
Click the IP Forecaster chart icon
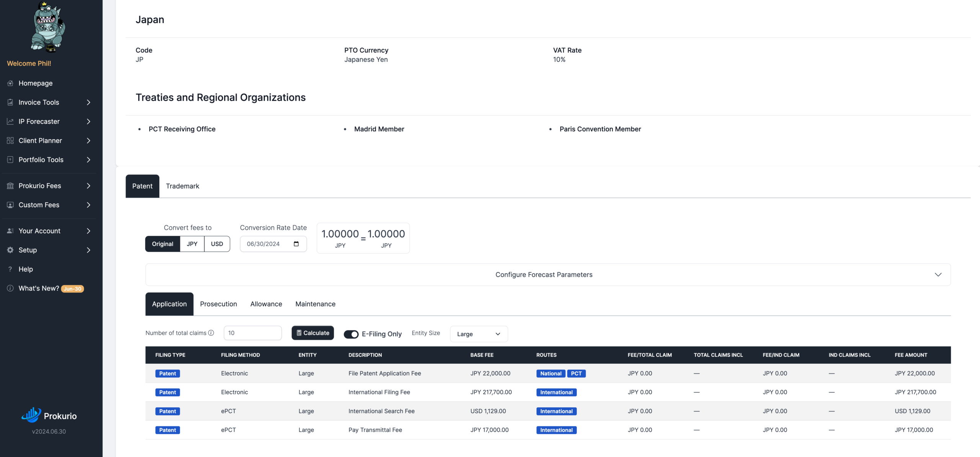[x=10, y=121]
